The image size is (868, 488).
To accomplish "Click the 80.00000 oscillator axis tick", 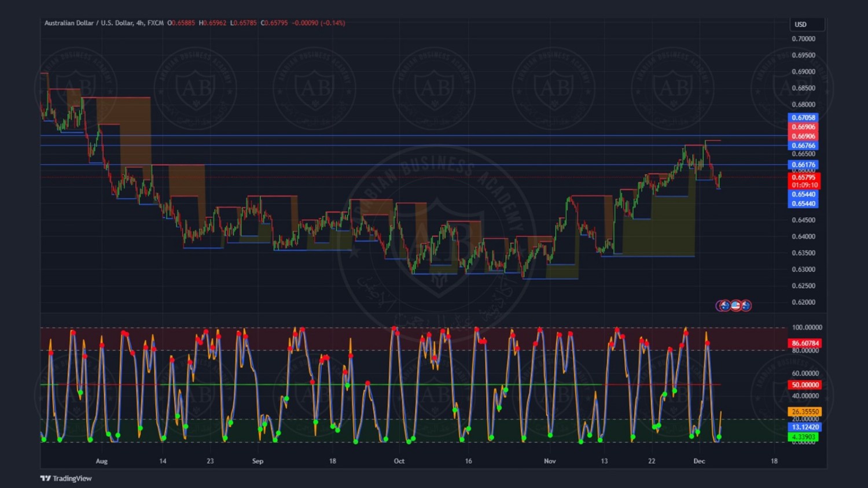I will (805, 351).
